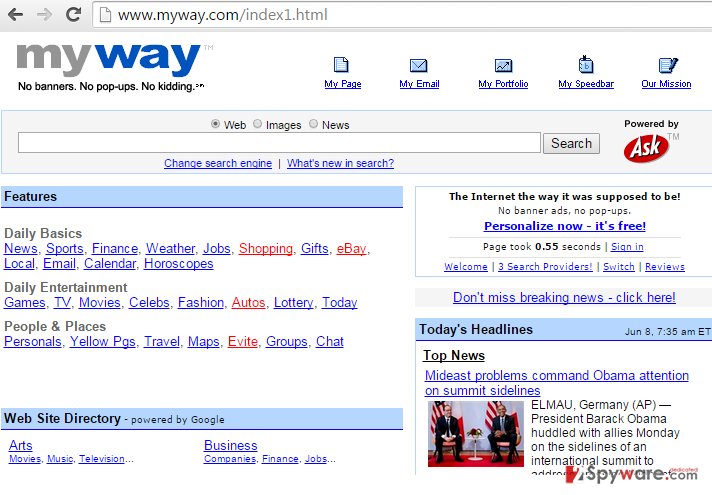
Task: Open the Local link
Action: click(19, 264)
